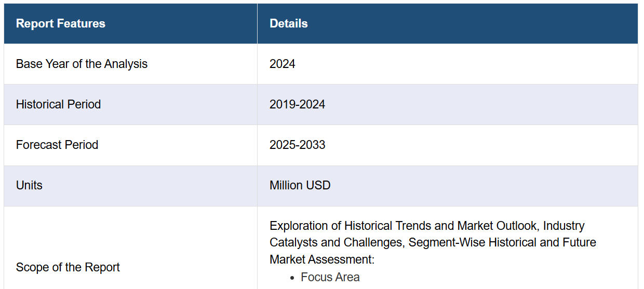
Task: Select the Units row label
Action: tap(29, 185)
